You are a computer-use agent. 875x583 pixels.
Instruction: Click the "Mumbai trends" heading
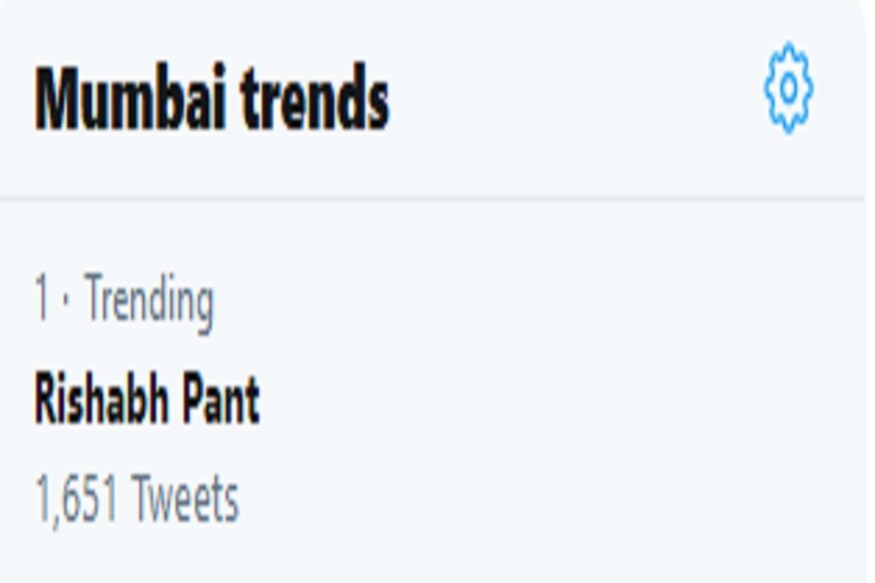(x=212, y=101)
